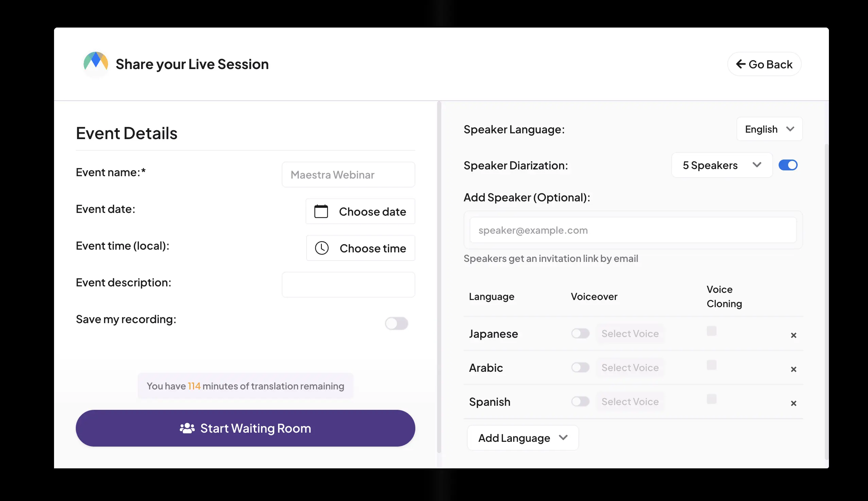Viewport: 868px width, 501px height.
Task: Tick Voice Cloning for Spanish
Action: [x=711, y=399]
